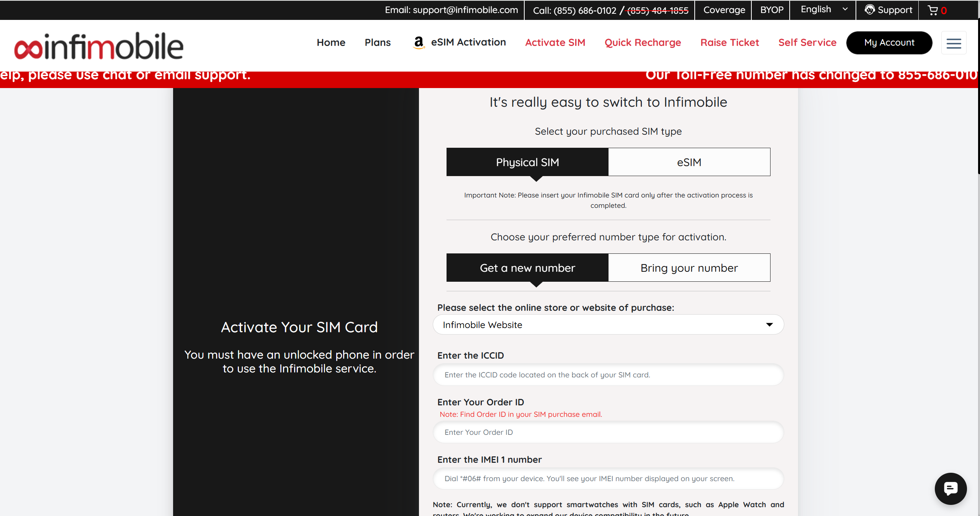Click the ICCID input field
The width and height of the screenshot is (980, 516).
tap(608, 375)
